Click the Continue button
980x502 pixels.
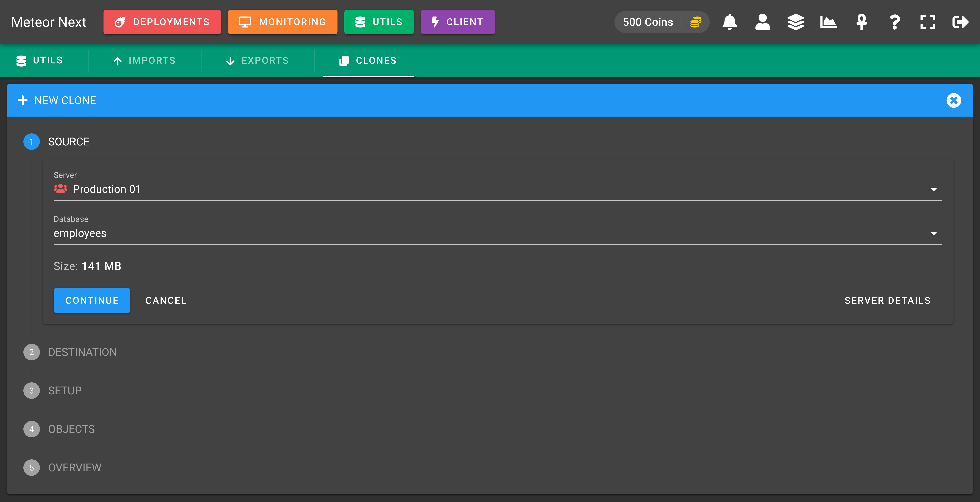tap(92, 301)
